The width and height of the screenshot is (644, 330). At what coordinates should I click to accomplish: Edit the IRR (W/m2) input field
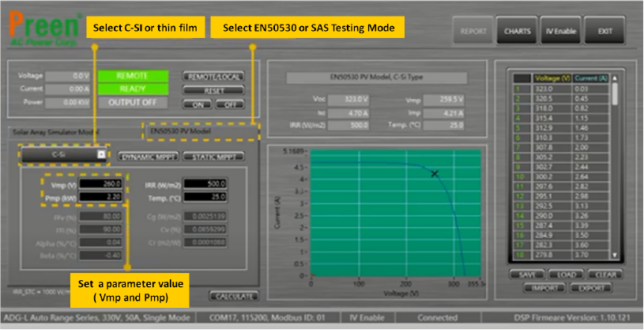(x=205, y=184)
